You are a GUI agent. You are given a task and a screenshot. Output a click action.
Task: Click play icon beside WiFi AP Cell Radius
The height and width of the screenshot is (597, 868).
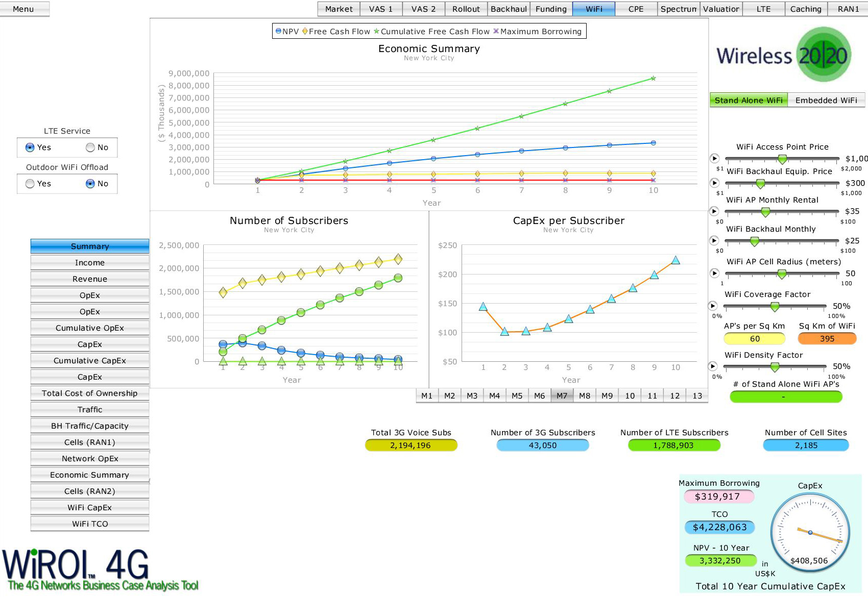pos(715,273)
